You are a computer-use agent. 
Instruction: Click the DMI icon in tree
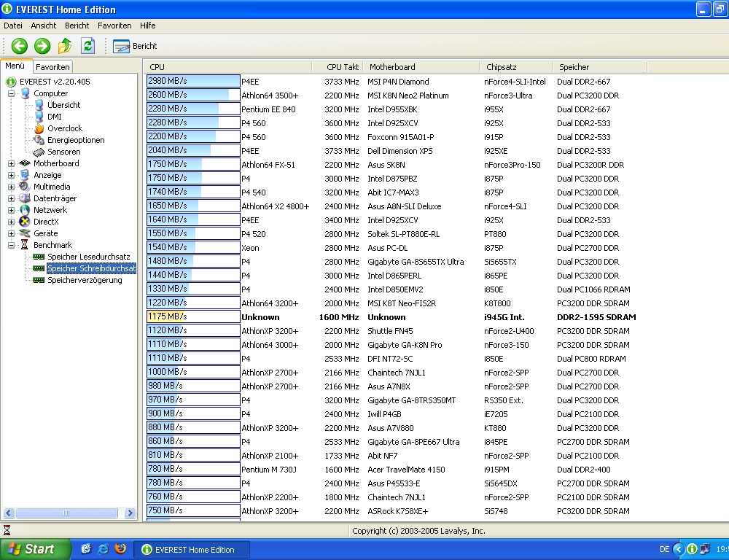[39, 117]
